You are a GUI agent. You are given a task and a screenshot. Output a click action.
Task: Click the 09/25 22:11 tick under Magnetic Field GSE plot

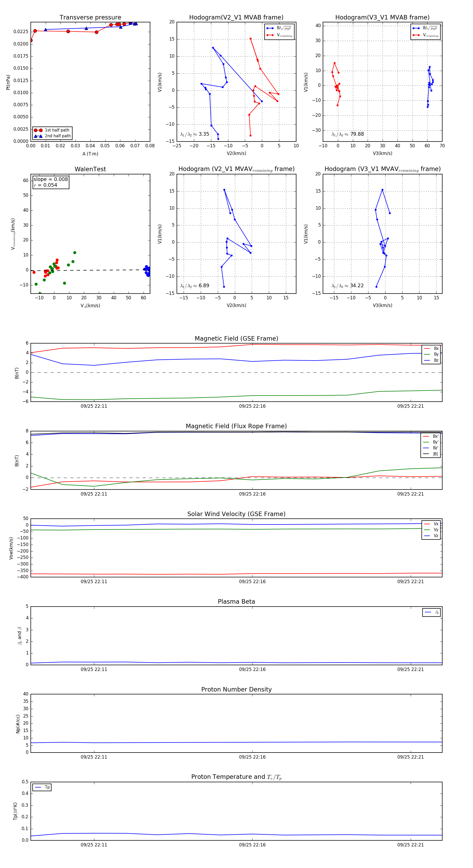(94, 406)
